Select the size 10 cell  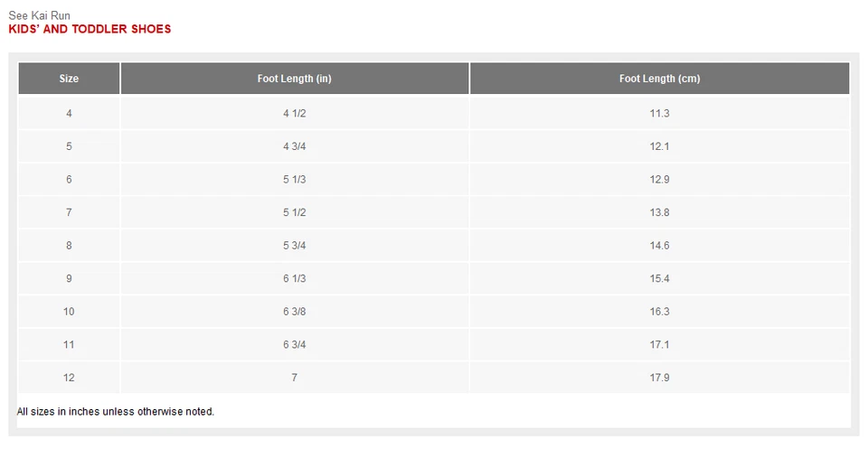(69, 312)
